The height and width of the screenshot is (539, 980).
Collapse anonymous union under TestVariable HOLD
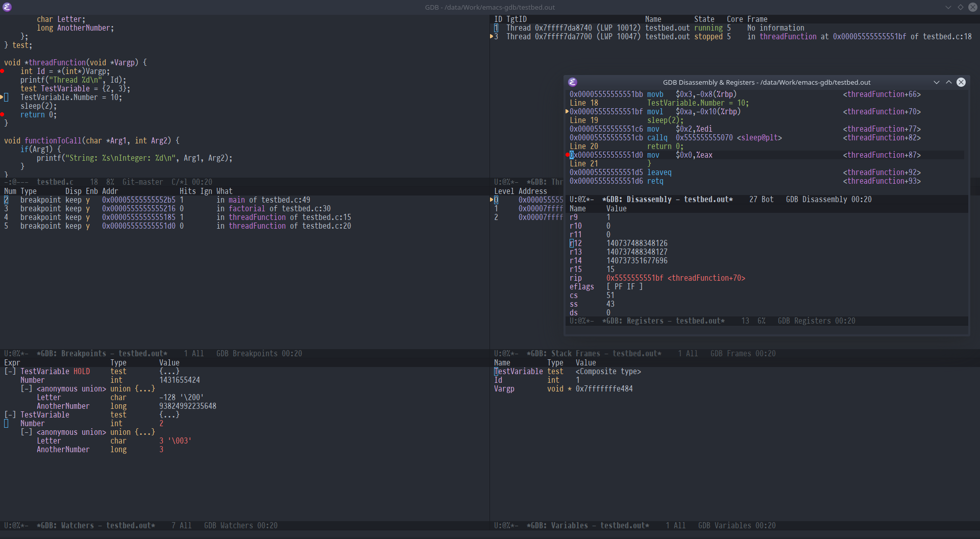(x=27, y=389)
